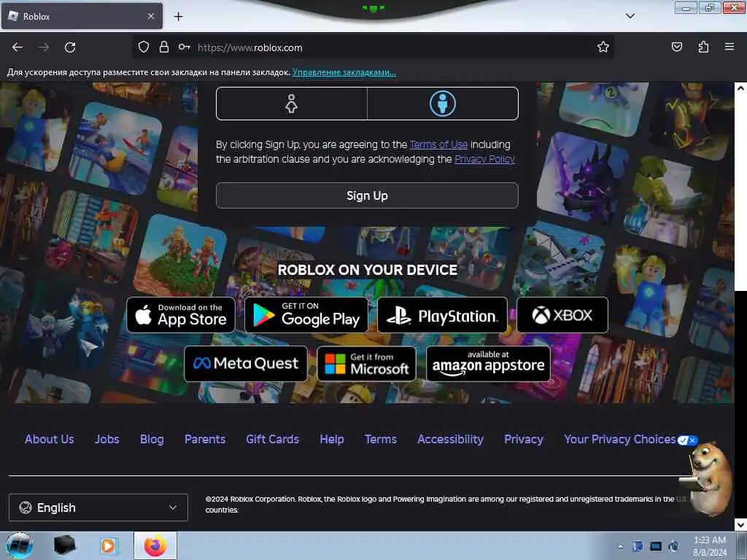
Task: Close the Roblox tab
Action: 151,16
